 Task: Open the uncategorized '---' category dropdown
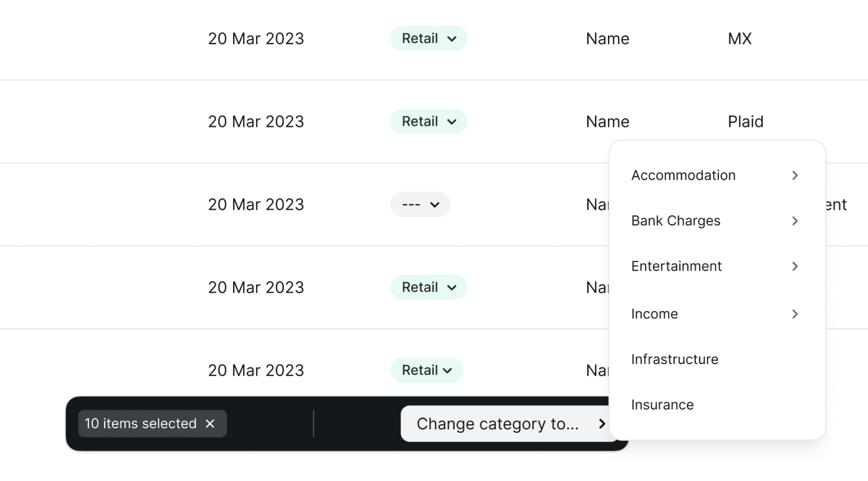pyautogui.click(x=420, y=204)
